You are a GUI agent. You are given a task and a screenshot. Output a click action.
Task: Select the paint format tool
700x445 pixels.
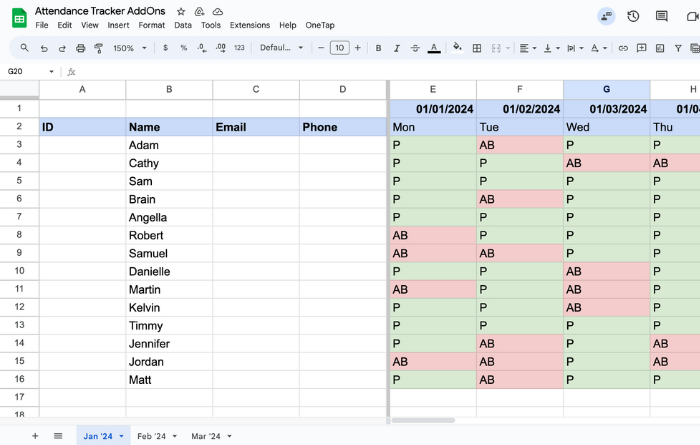point(98,48)
